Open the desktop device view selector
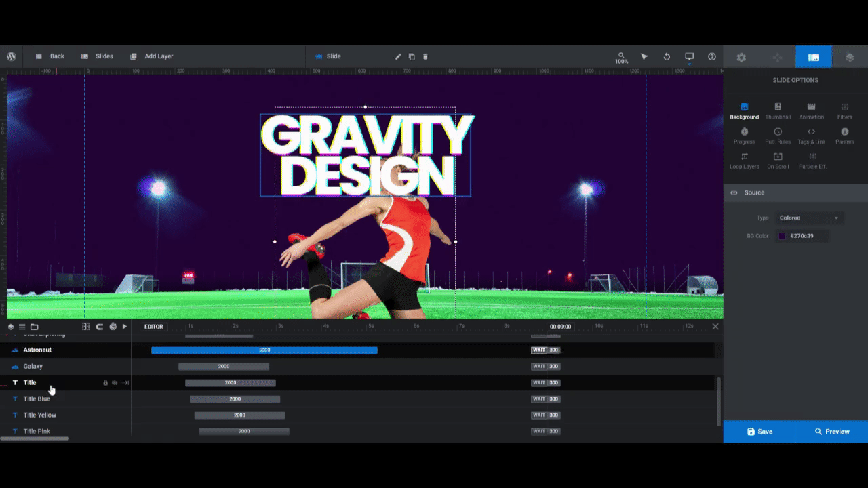The width and height of the screenshot is (868, 488). [x=689, y=57]
